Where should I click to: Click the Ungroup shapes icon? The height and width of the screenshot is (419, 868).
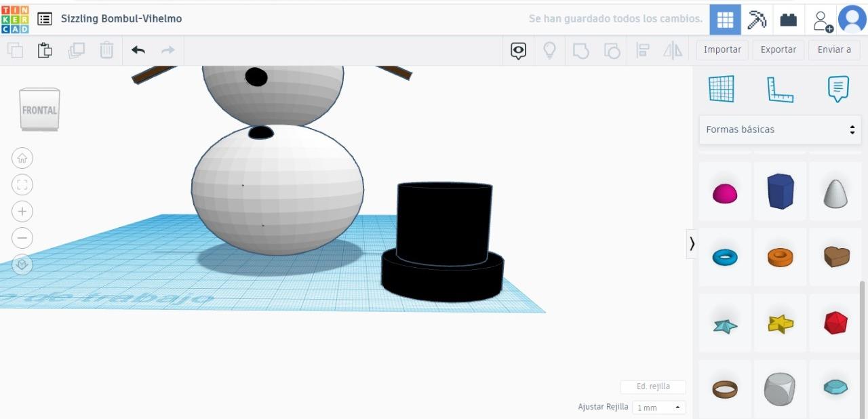(x=612, y=51)
